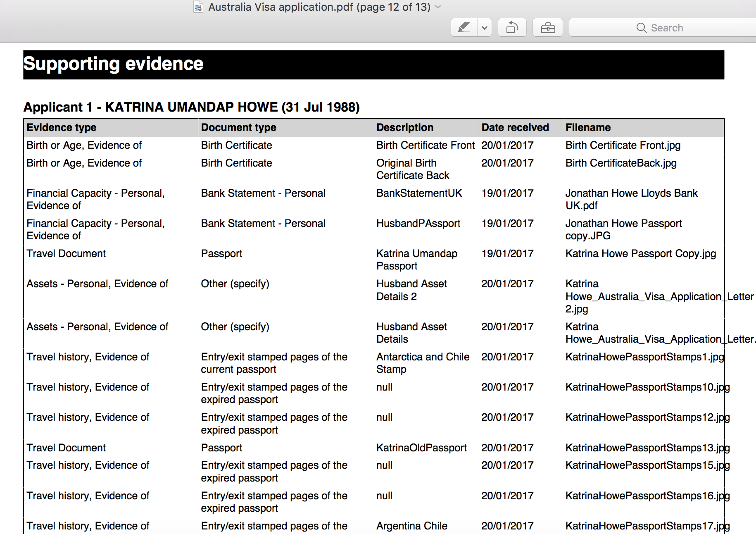Click the Highlight pen tool icon
The width and height of the screenshot is (756, 534).
tap(464, 28)
